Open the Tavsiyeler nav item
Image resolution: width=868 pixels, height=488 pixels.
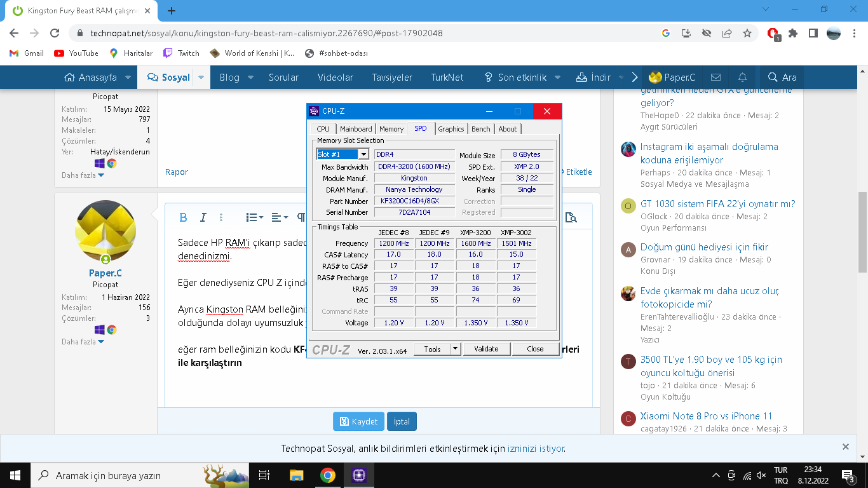(x=392, y=78)
